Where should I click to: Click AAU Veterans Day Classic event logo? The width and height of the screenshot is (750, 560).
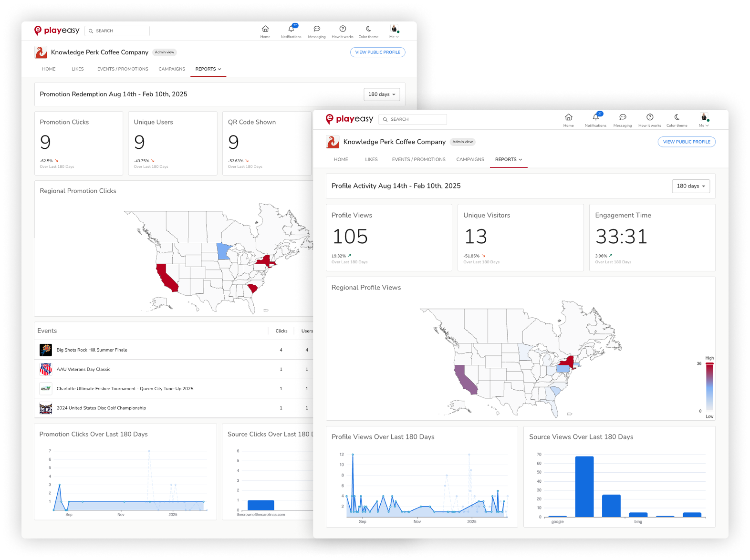[x=46, y=369]
